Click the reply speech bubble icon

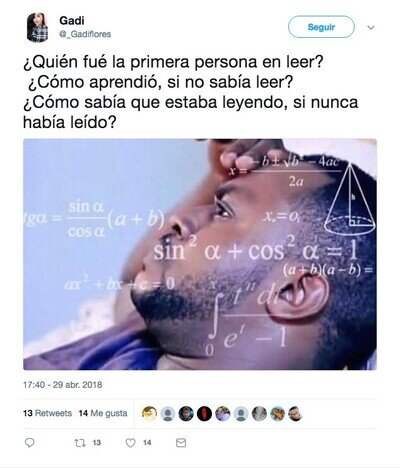pos(30,443)
